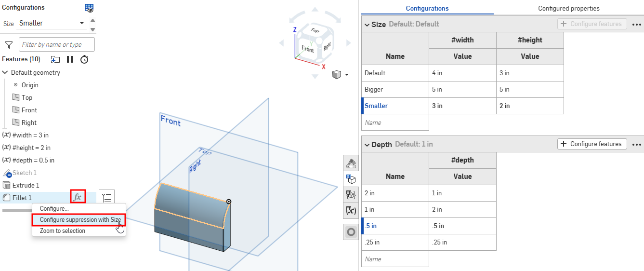
Task: Click the fx icon on Fillet 1
Action: 78,197
